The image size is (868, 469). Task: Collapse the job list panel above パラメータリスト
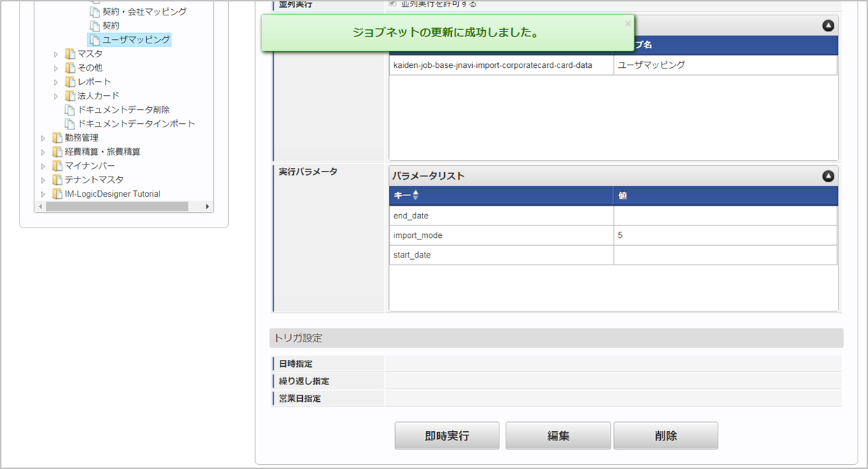pyautogui.click(x=828, y=26)
